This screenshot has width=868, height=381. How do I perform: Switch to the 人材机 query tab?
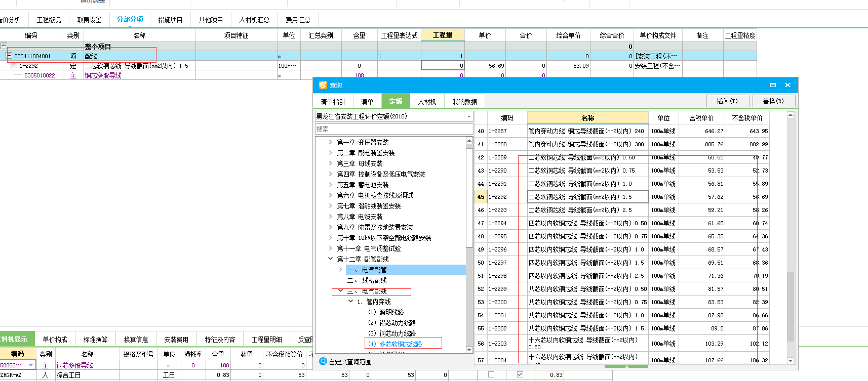click(427, 102)
